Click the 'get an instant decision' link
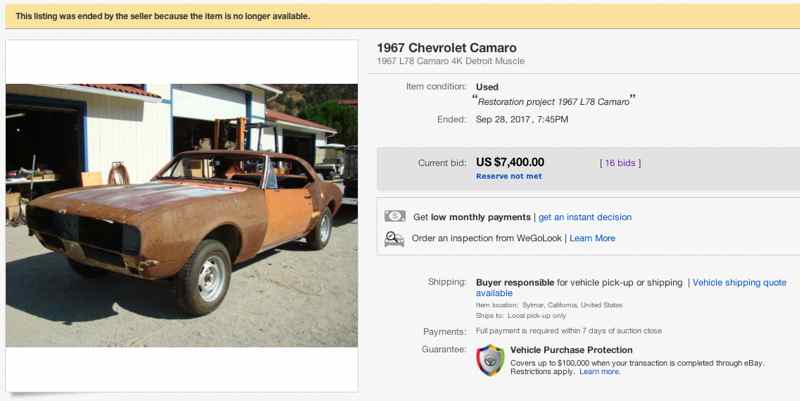 coord(585,217)
